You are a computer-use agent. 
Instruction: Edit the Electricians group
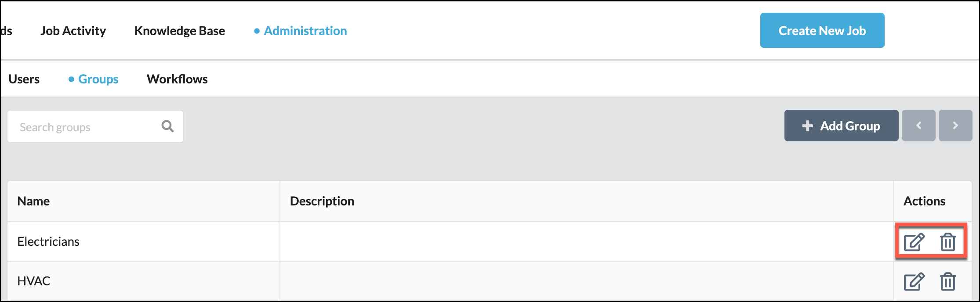point(914,242)
